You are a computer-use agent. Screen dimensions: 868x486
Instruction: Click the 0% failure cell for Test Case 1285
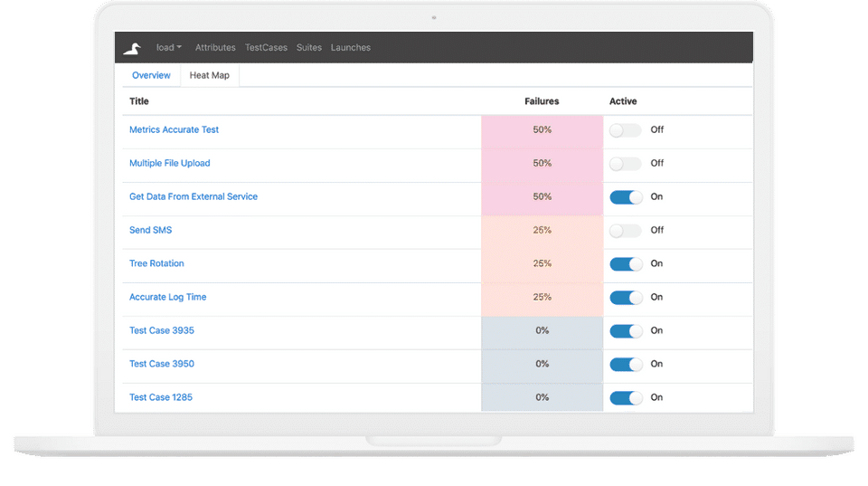(x=542, y=398)
